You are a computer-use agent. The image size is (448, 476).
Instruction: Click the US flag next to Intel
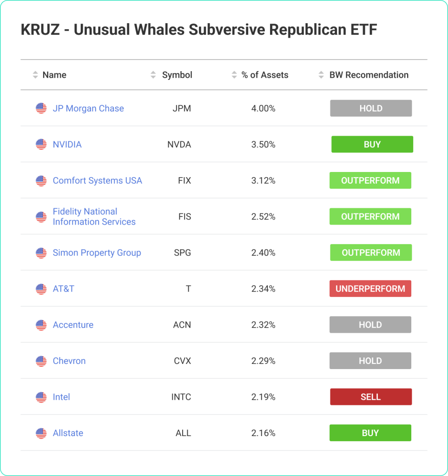pyautogui.click(x=40, y=397)
